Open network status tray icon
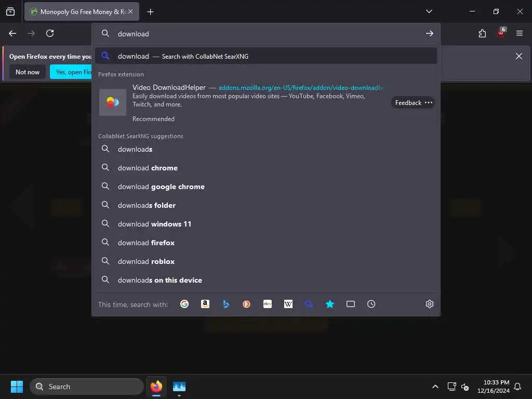The image size is (532, 399). point(451,387)
